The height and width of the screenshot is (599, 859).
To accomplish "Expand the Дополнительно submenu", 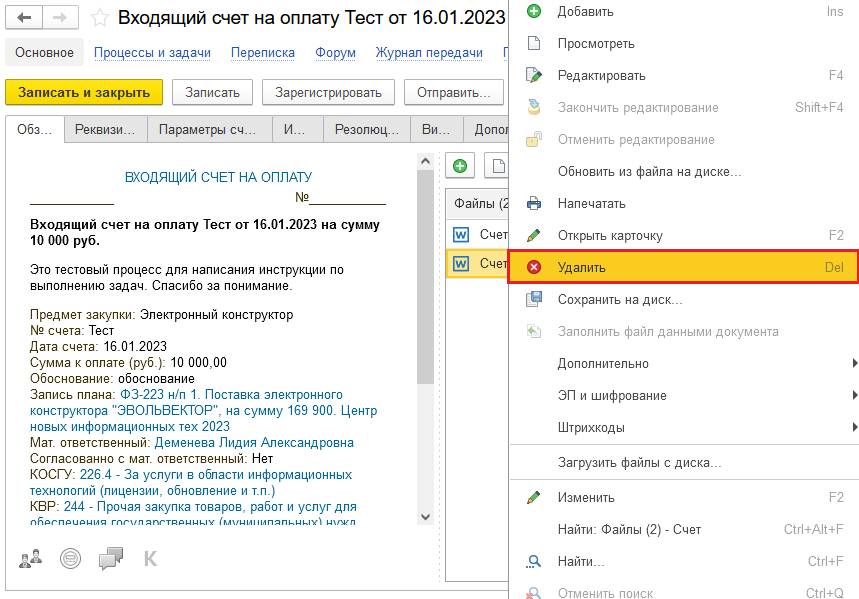I will 603,363.
